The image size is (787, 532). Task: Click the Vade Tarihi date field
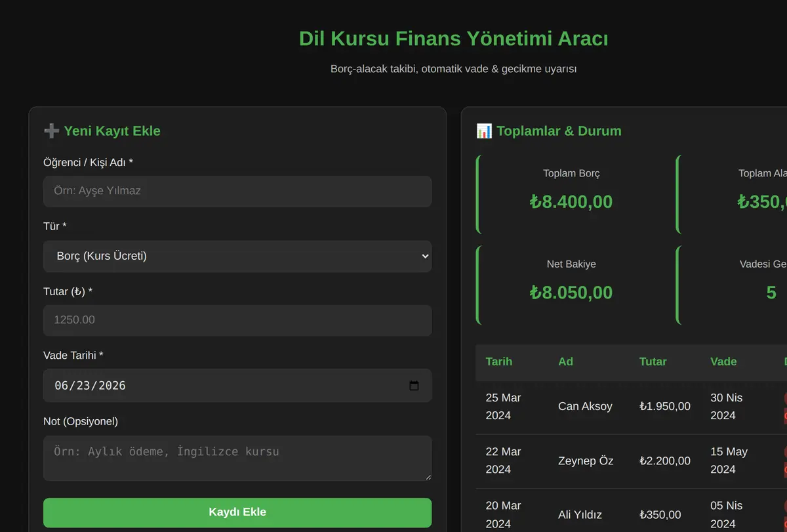pos(237,385)
